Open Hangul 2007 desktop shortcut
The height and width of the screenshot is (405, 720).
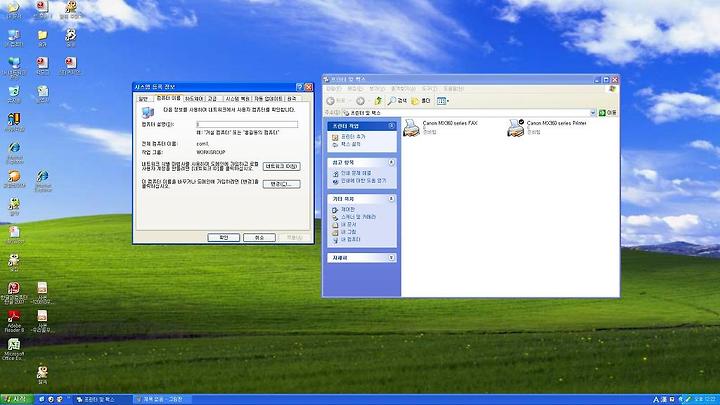(x=14, y=292)
